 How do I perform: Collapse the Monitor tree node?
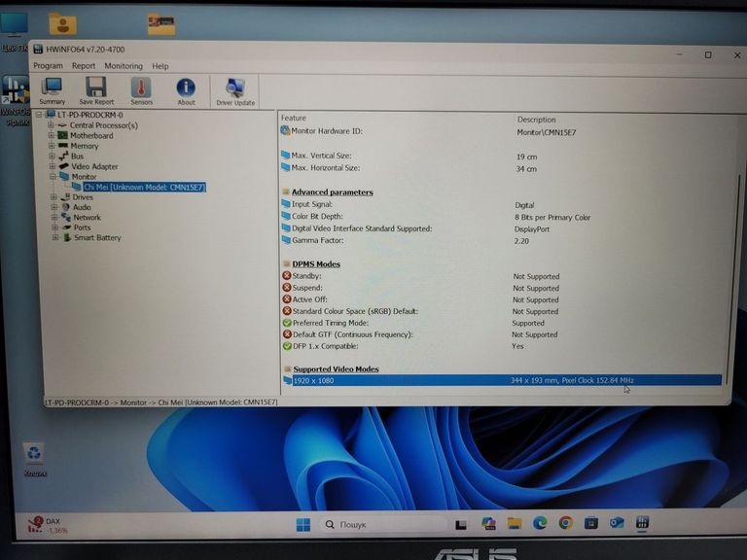tap(53, 176)
